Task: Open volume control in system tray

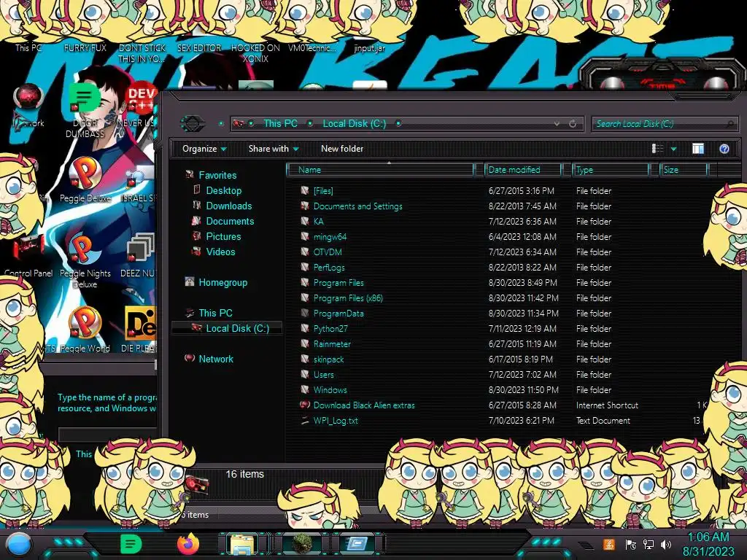Action: click(666, 544)
